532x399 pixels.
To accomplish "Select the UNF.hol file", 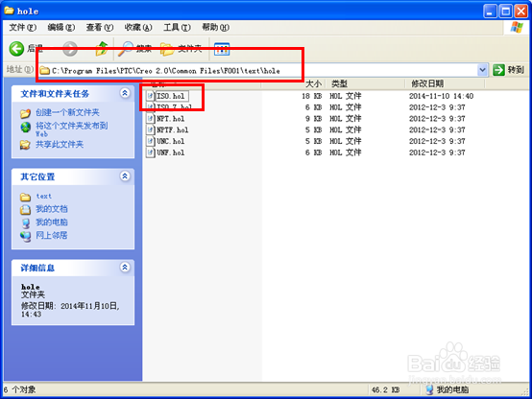I will coord(170,153).
